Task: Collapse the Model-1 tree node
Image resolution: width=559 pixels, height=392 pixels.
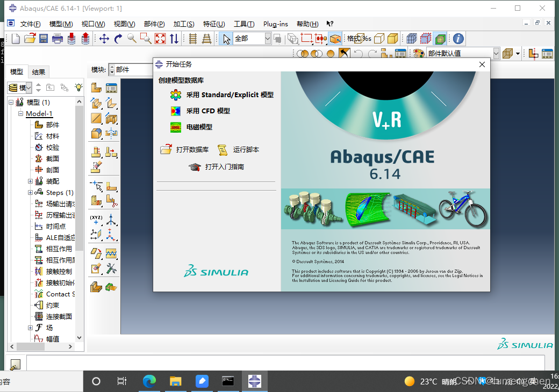Action: tap(20, 113)
